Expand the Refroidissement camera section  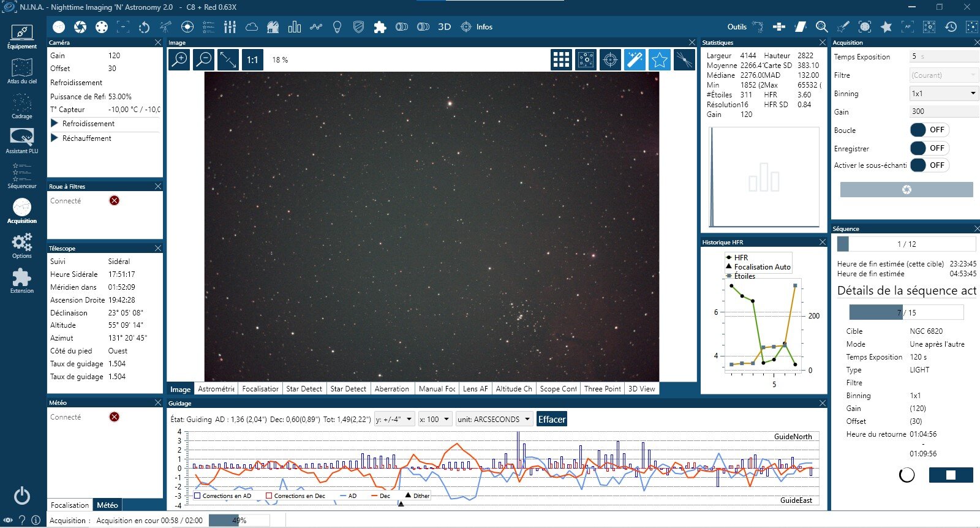pyautogui.click(x=55, y=124)
